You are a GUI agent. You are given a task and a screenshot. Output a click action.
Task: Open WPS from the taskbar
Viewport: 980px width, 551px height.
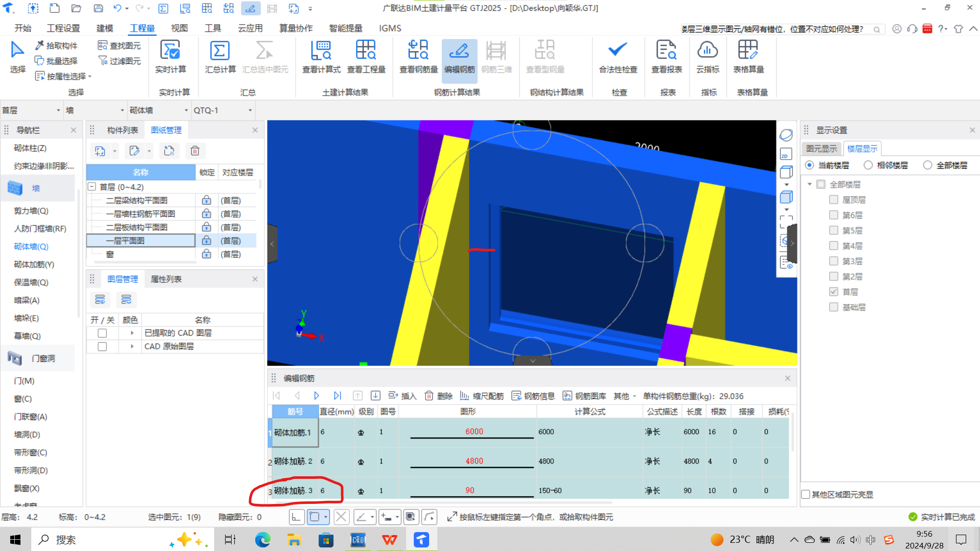click(x=389, y=540)
